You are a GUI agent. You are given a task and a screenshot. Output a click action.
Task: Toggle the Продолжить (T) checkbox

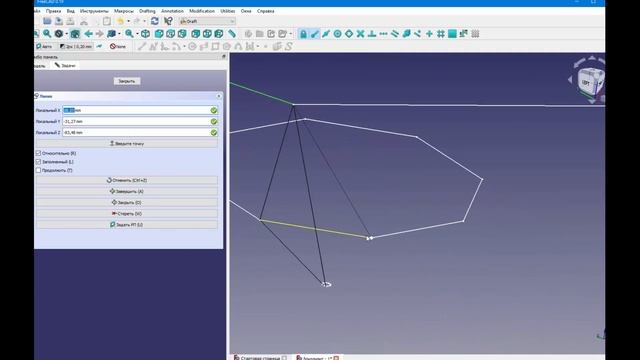pyautogui.click(x=38, y=170)
